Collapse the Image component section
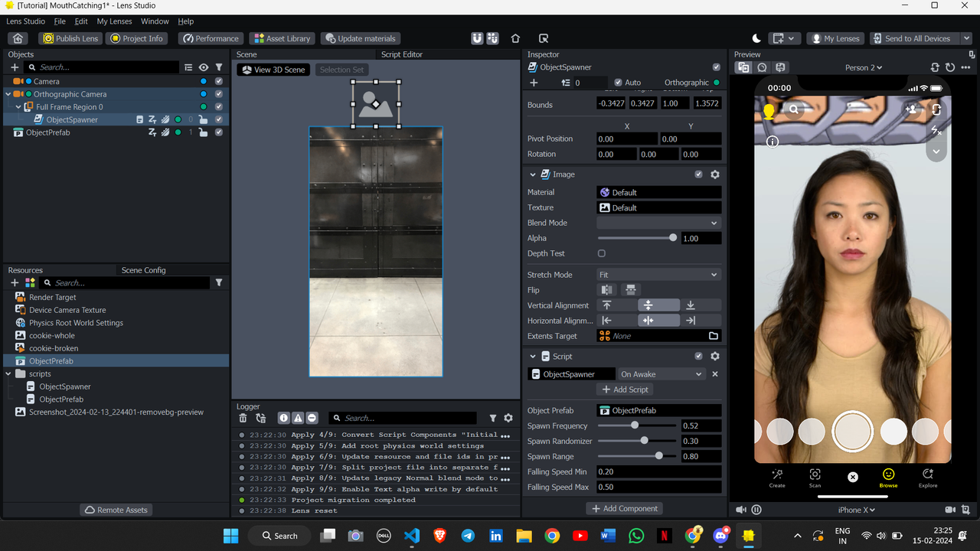 coord(533,174)
